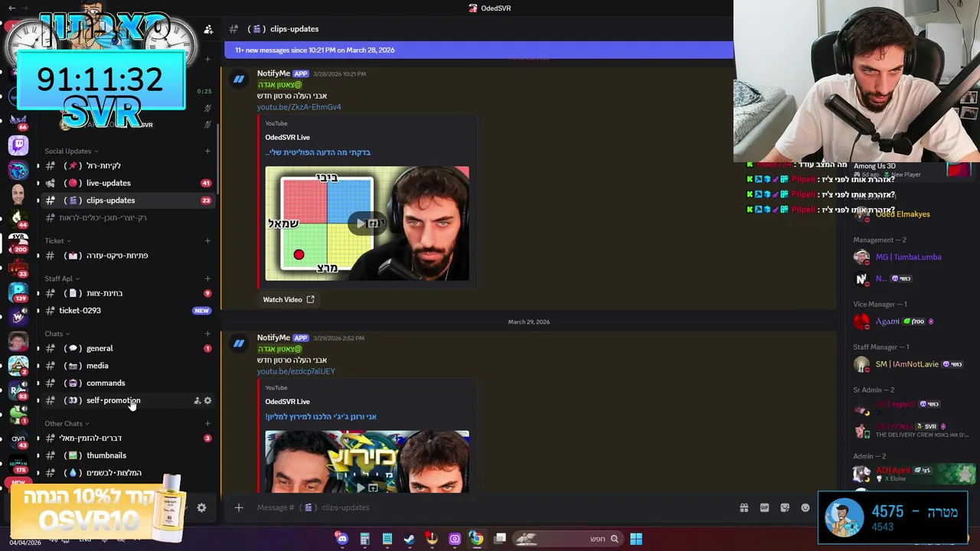
Task: Click NotifyMe avatar on March 28 message
Action: tap(239, 79)
